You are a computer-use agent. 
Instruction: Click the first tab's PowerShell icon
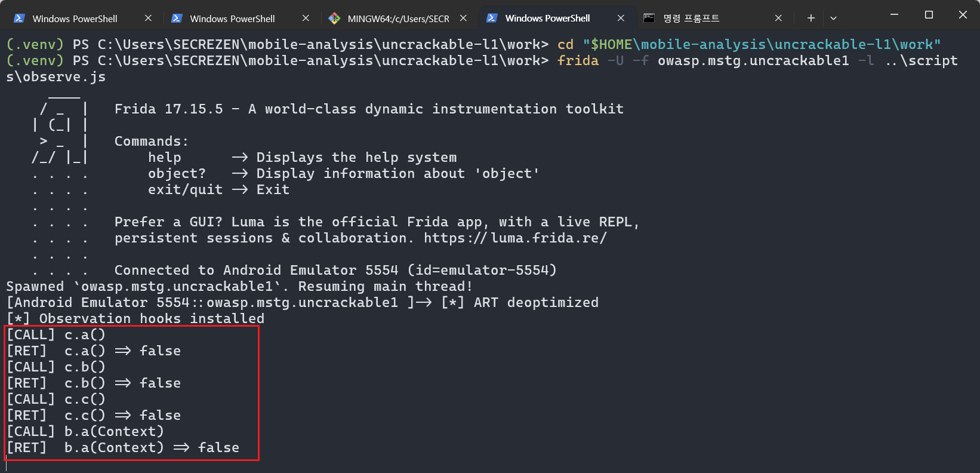[19, 19]
